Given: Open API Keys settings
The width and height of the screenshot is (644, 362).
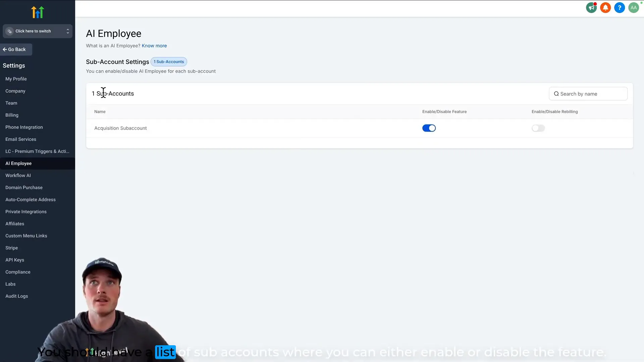Looking at the screenshot, I should [x=15, y=260].
